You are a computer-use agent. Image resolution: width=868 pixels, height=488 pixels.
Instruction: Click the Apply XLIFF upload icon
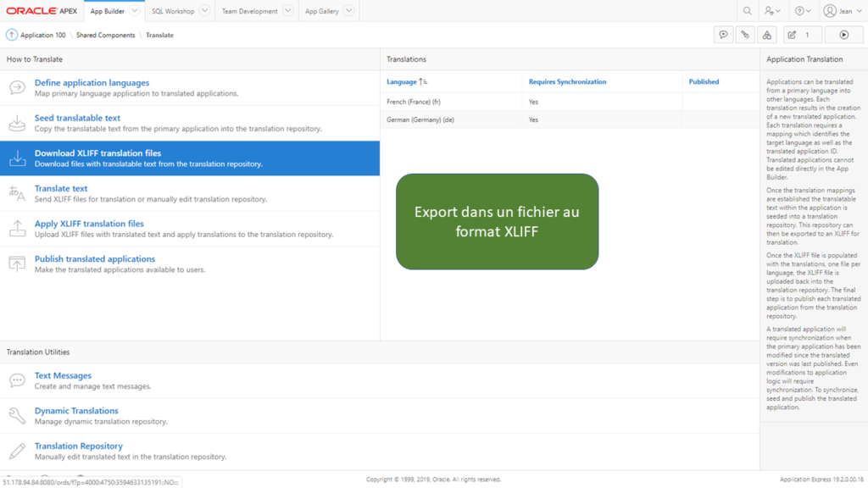pyautogui.click(x=17, y=229)
